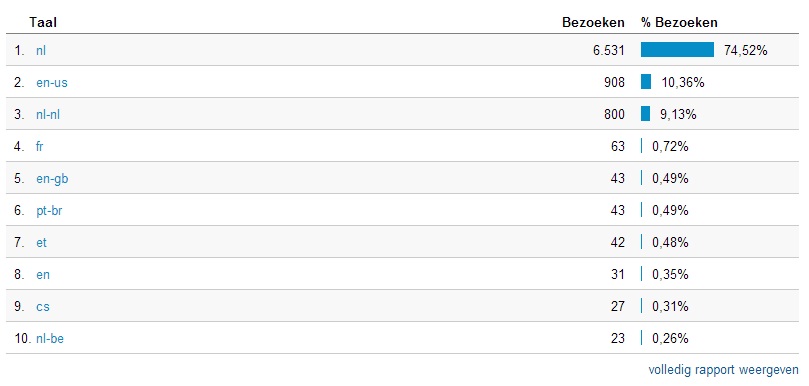Click the 908 visits value
The height and width of the screenshot is (386, 809).
tap(614, 82)
